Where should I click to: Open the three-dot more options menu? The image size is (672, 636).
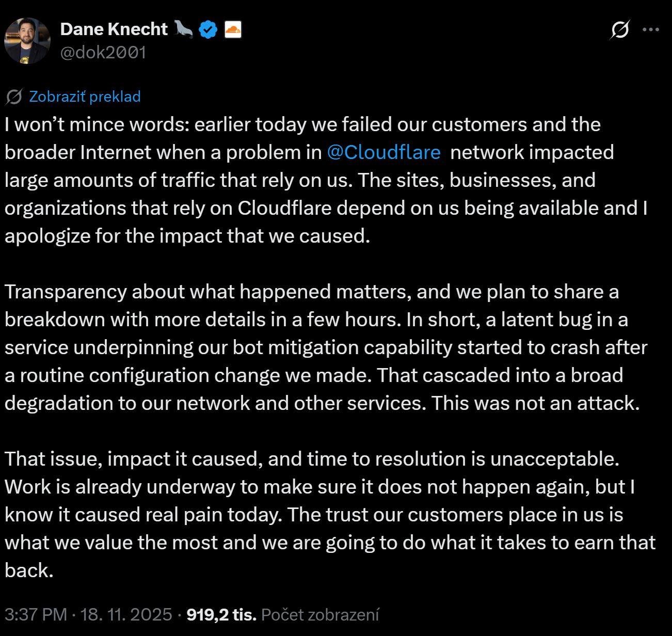(x=650, y=30)
